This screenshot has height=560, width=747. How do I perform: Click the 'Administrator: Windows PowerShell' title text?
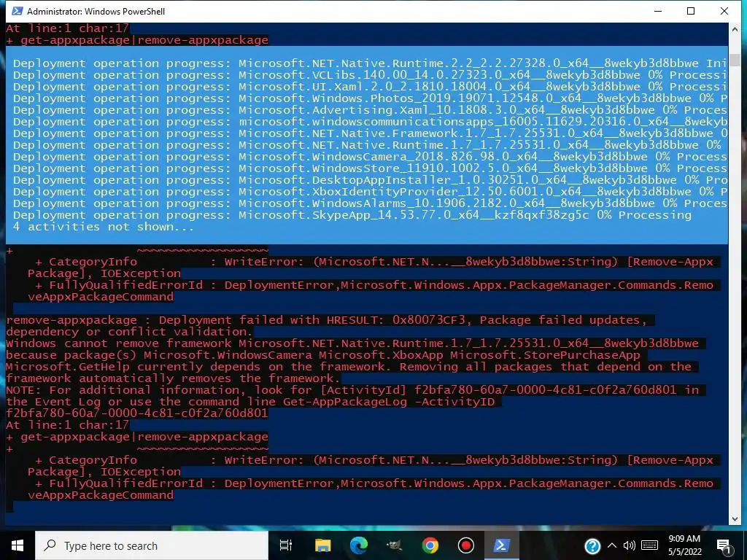pos(96,11)
